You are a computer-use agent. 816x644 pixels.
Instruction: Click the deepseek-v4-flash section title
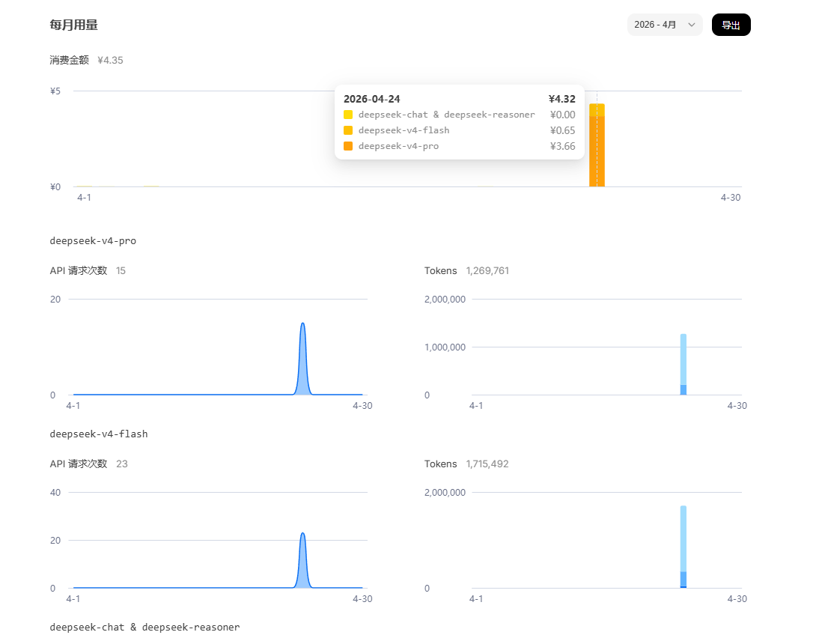[x=98, y=434]
